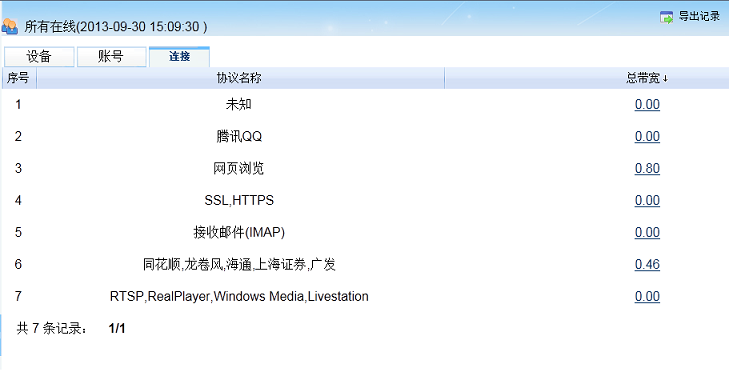729x376 pixels.
Task: Click the 1/1 page indicator
Action: (117, 329)
